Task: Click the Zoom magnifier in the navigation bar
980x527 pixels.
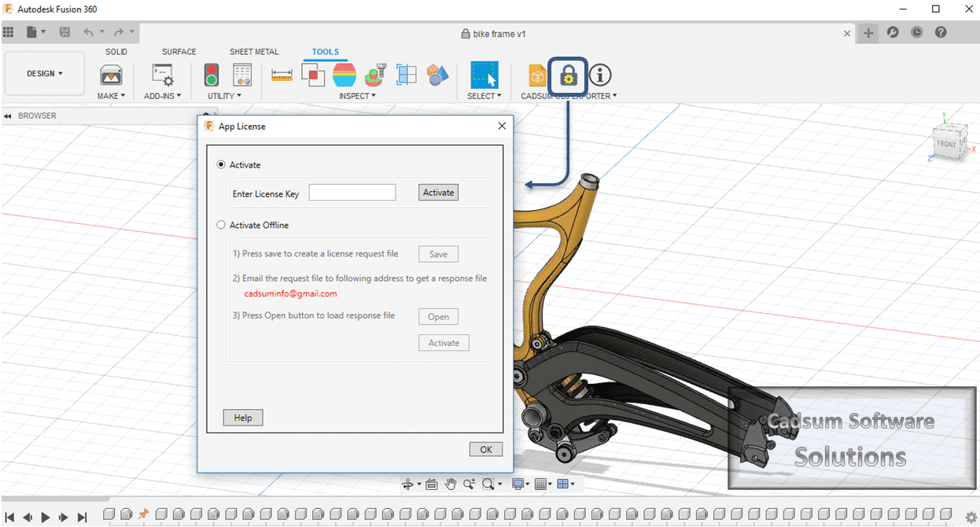Action: 469,484
